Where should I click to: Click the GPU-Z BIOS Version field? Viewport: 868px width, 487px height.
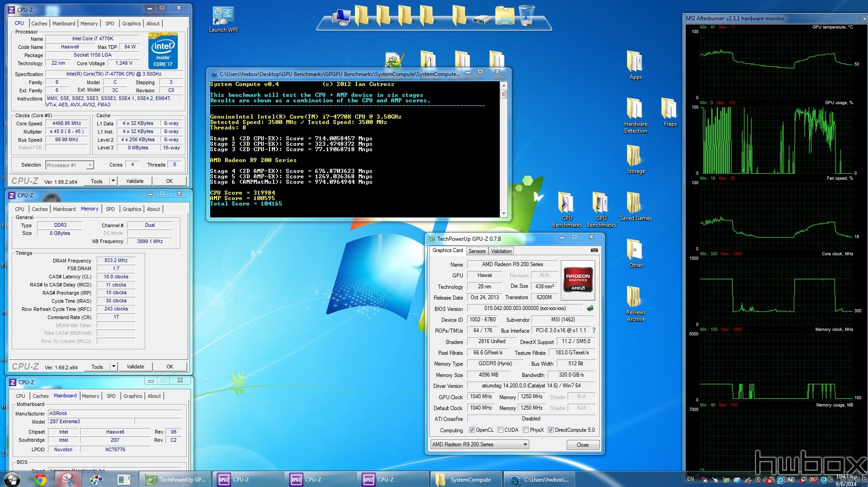525,308
